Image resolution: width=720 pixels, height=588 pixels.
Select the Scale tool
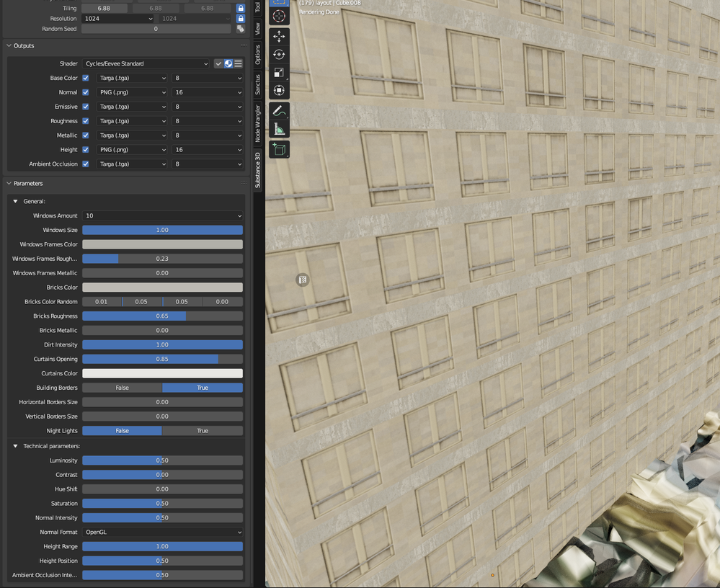(x=279, y=72)
